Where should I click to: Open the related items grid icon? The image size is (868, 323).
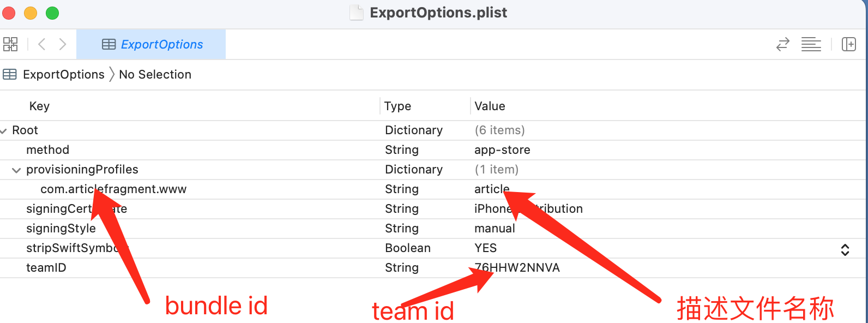pos(10,44)
